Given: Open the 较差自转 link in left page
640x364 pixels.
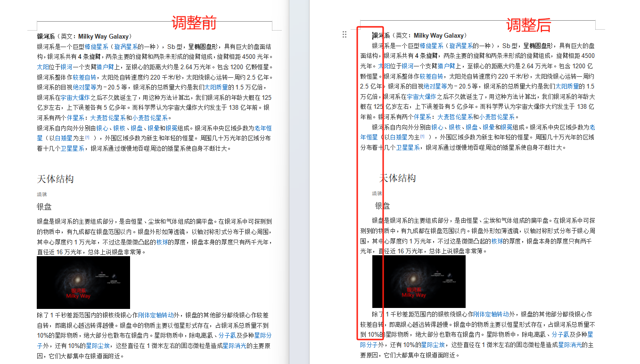Looking at the screenshot, I should [84, 77].
